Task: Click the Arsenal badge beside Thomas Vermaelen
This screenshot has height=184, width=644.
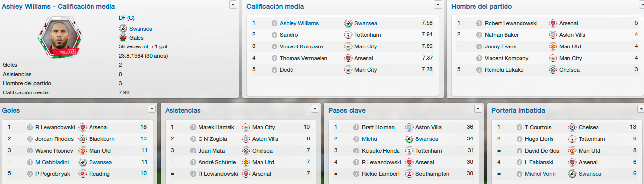Action: tap(348, 58)
